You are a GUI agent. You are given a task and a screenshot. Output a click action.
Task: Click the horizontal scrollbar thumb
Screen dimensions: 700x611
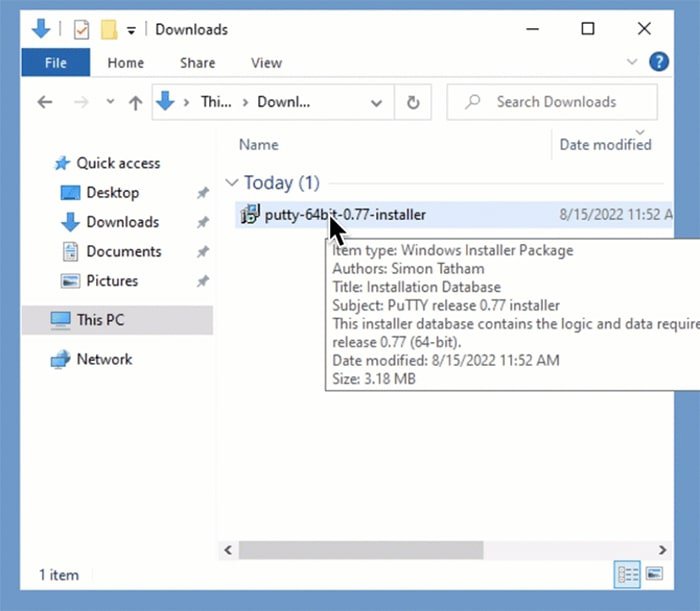click(x=361, y=549)
